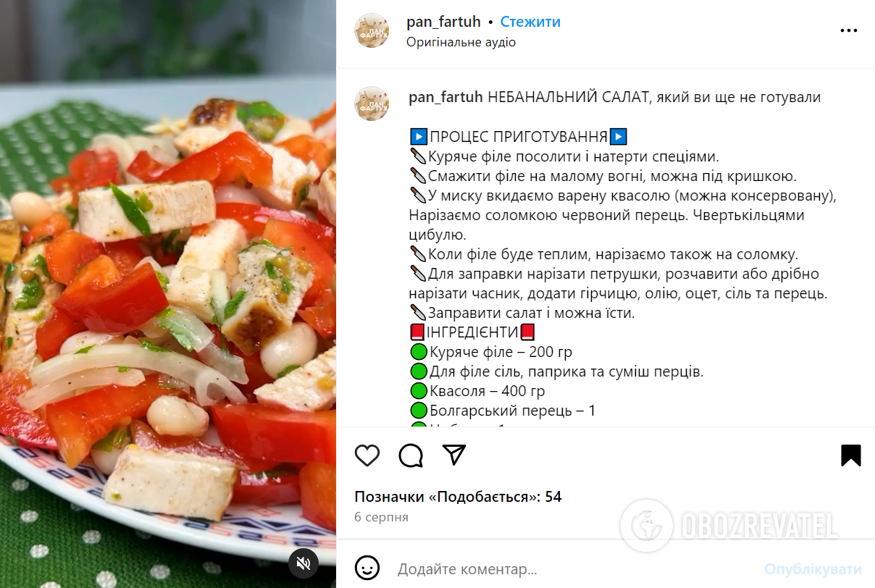This screenshot has width=875, height=588.
Task: Like the post with heart icon
Action: tap(367, 455)
